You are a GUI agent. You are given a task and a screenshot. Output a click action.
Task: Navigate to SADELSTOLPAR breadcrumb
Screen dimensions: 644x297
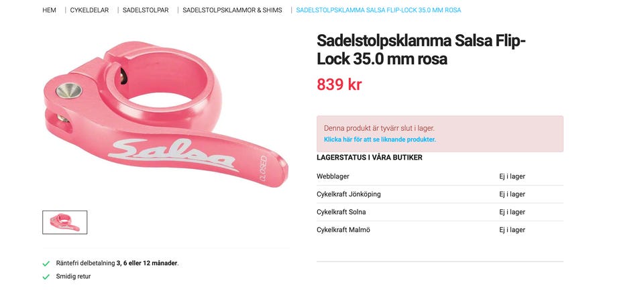(x=146, y=10)
